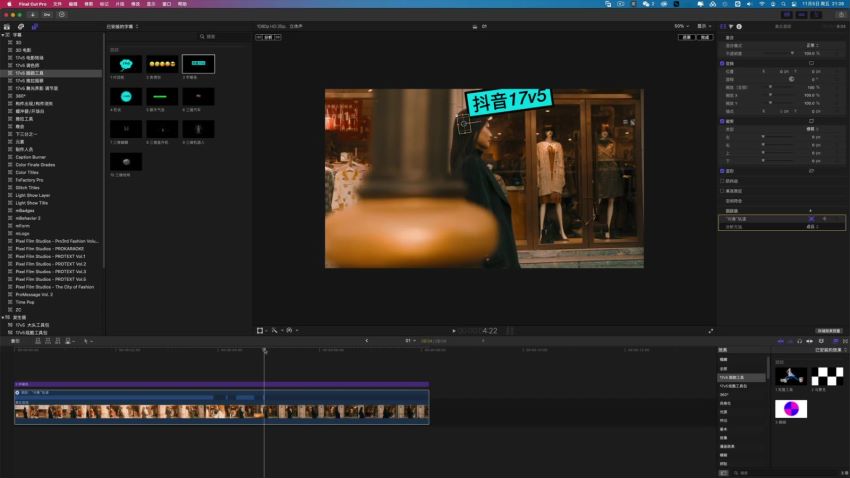
Task: Open the video inspector tab icon
Action: coord(723,27)
